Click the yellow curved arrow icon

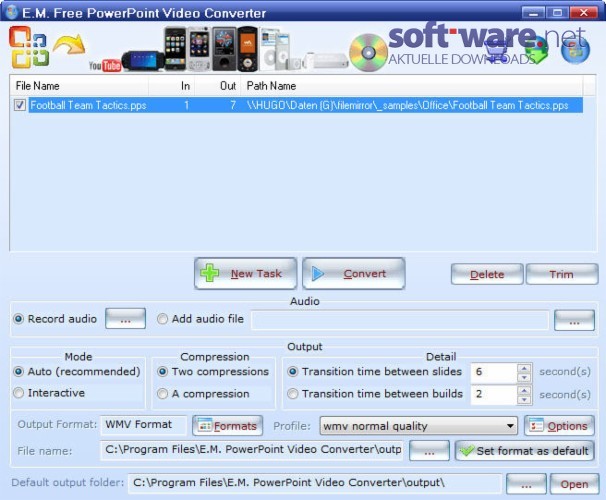[69, 44]
